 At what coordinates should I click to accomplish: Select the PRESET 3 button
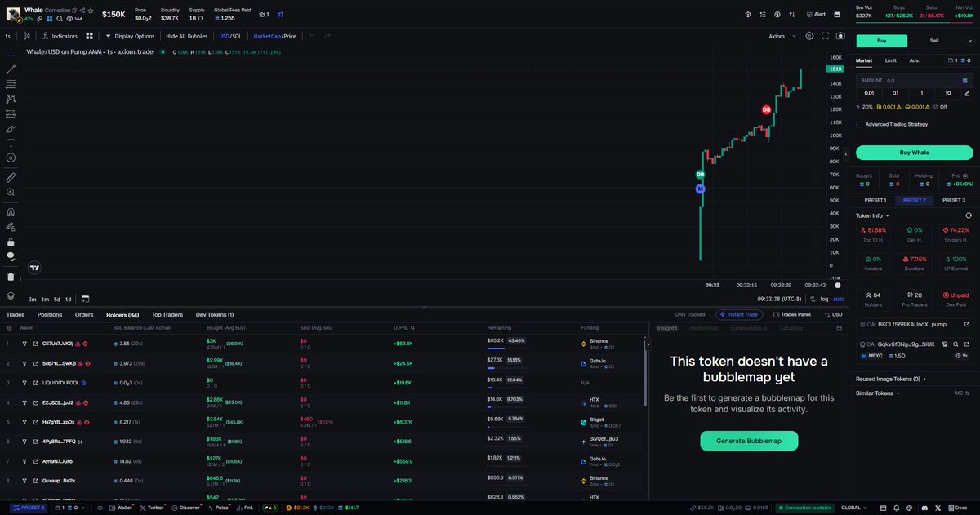coord(953,200)
